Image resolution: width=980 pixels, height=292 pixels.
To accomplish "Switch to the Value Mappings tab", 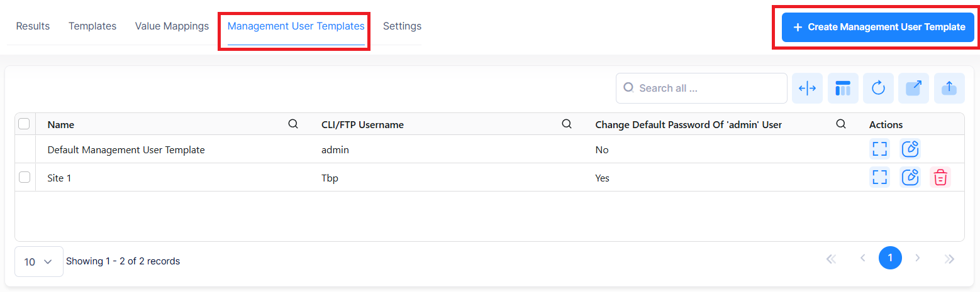I will click(172, 26).
